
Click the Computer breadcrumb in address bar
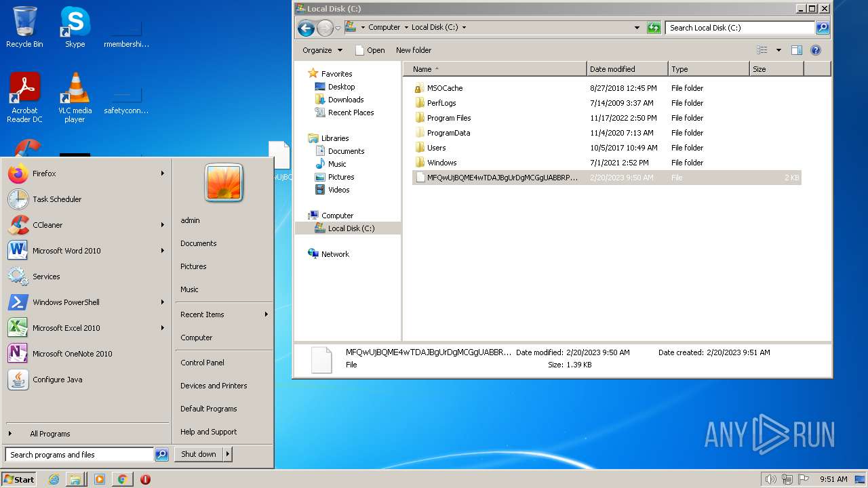pos(384,28)
